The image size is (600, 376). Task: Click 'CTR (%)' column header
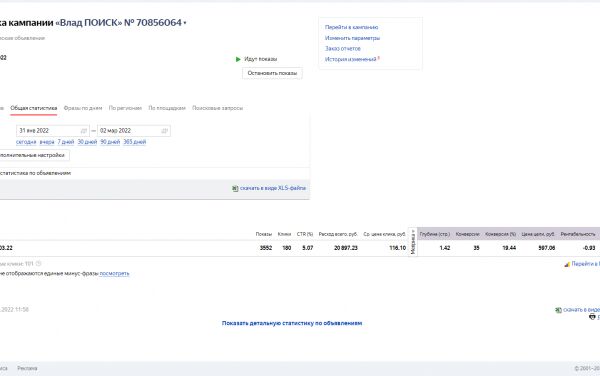(305, 234)
